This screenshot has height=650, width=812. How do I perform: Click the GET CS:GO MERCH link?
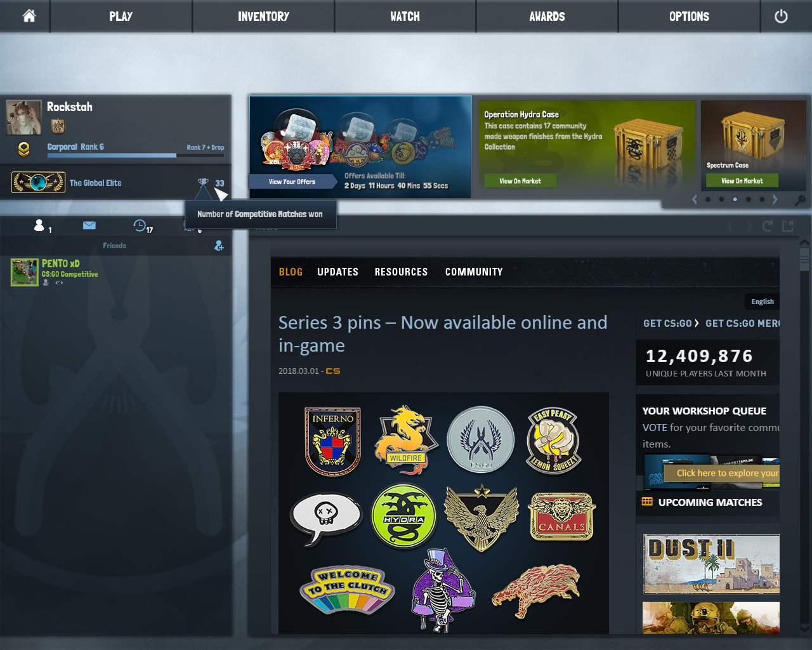click(742, 323)
